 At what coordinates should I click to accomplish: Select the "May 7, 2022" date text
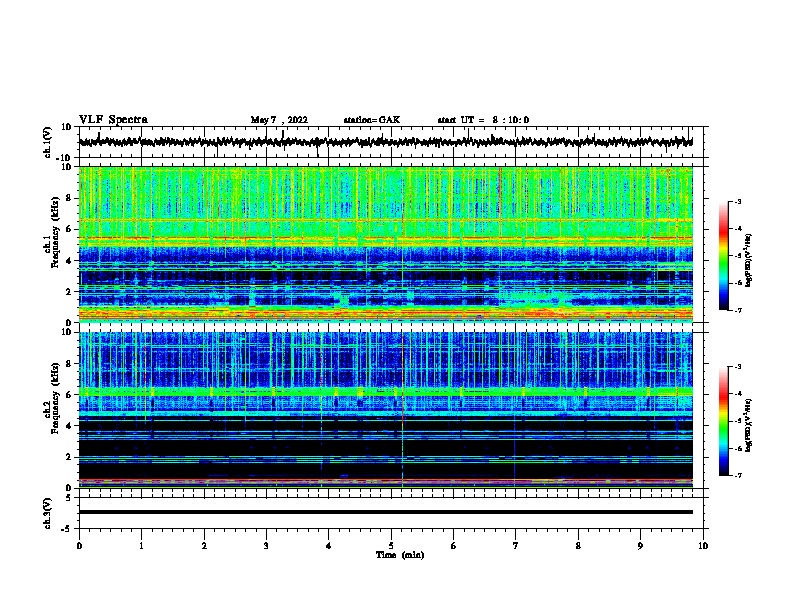(x=279, y=120)
